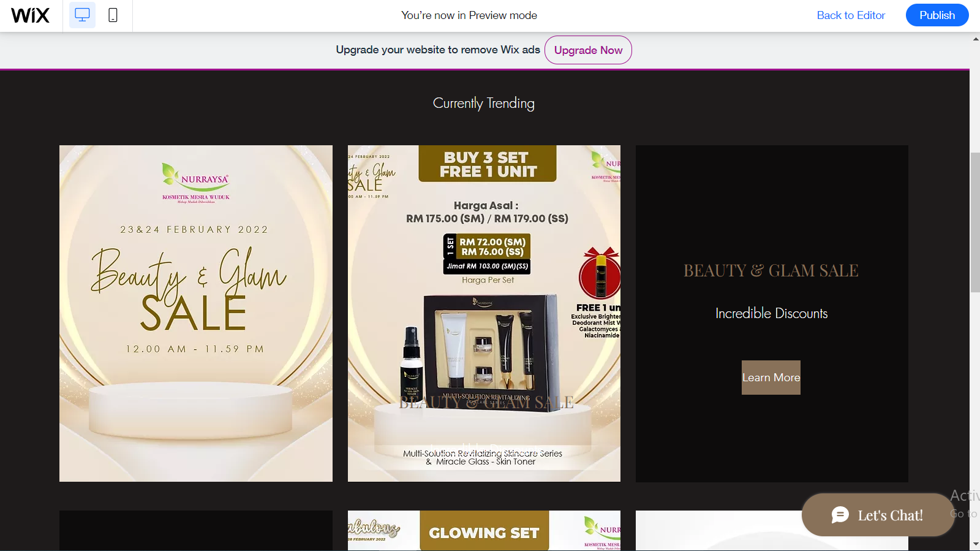This screenshot has width=980, height=551.
Task: Switch to mobile preview view
Action: coord(113,15)
